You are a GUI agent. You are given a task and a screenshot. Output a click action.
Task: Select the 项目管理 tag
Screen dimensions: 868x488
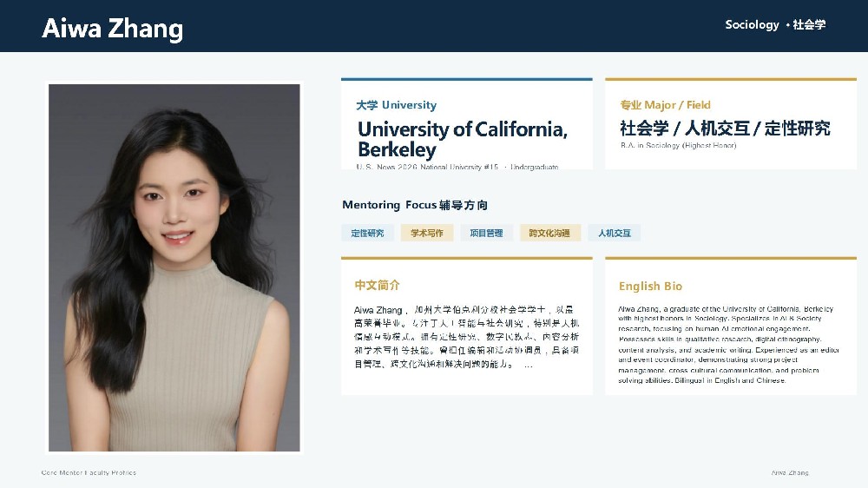point(486,234)
